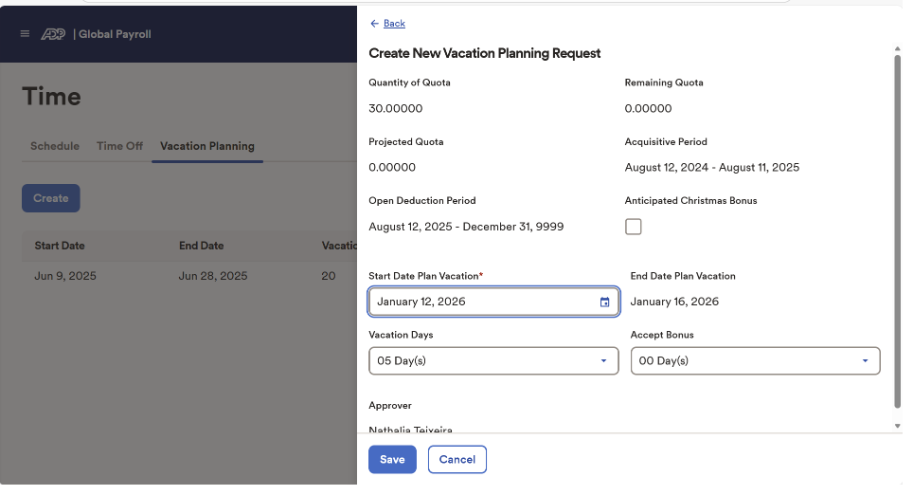The width and height of the screenshot is (903, 486).
Task: Select the Time Off tab
Action: (119, 146)
